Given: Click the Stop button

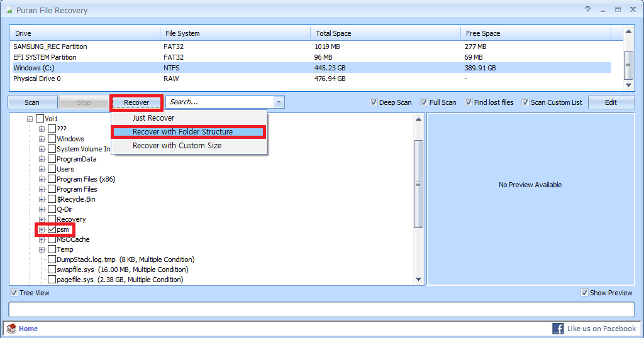Looking at the screenshot, I should click(x=84, y=102).
